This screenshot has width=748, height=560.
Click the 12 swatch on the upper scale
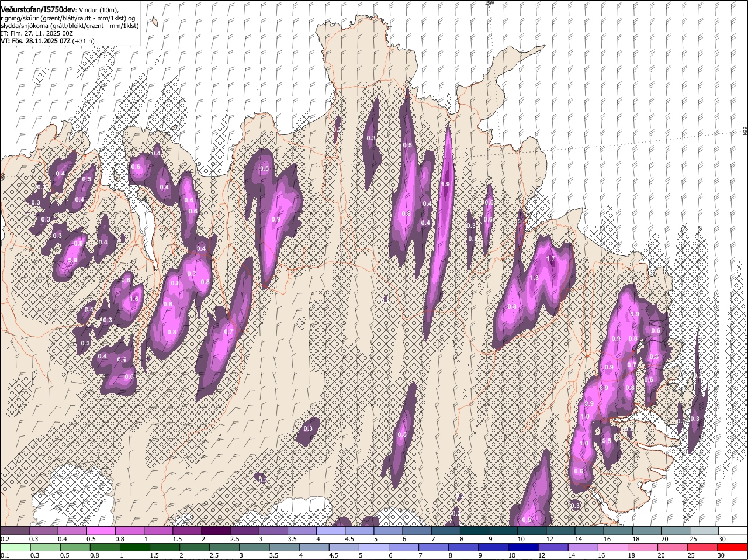[561, 530]
